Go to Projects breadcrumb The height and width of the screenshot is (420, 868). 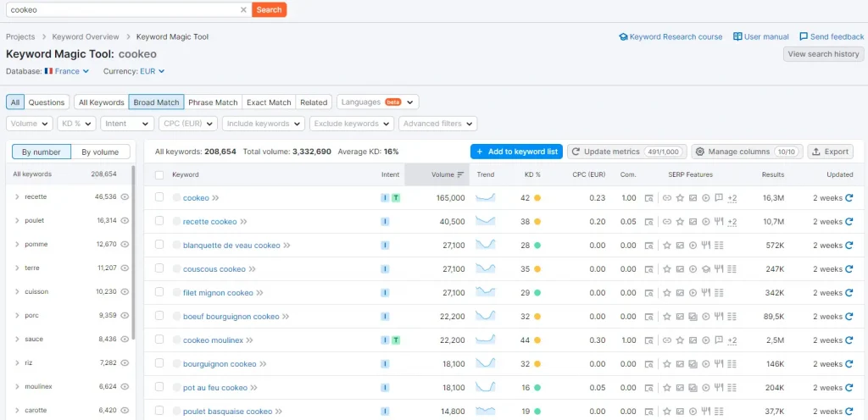20,37
